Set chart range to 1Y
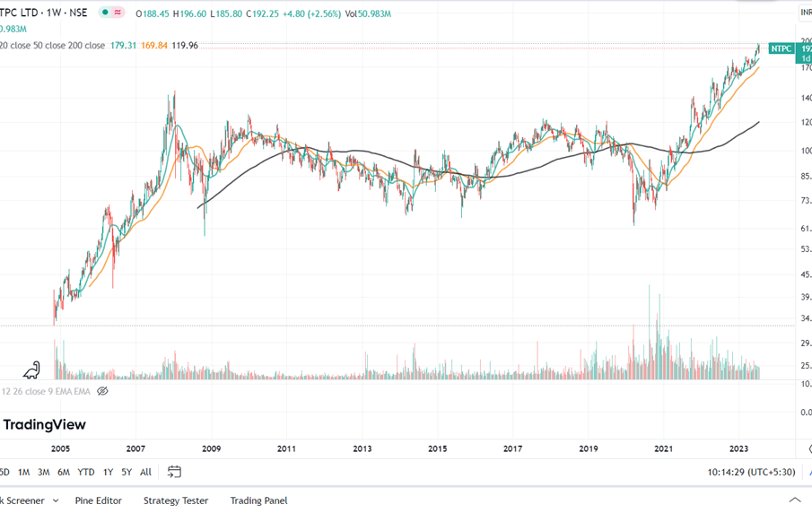 coord(108,472)
